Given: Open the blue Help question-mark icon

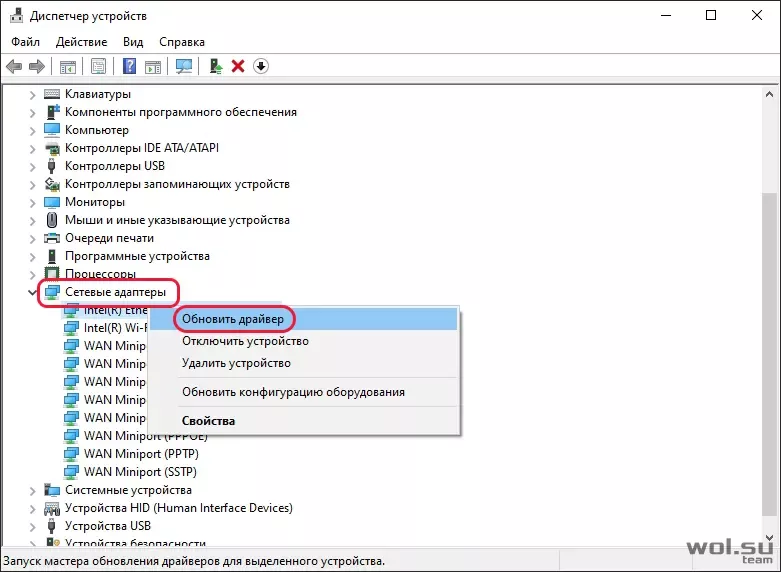Looking at the screenshot, I should pyautogui.click(x=130, y=66).
